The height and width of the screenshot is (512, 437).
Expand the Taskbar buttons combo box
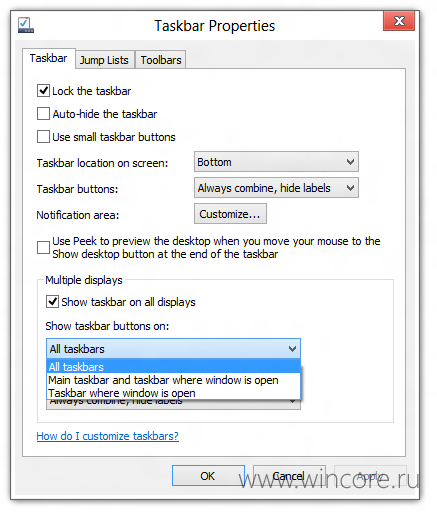(276, 188)
